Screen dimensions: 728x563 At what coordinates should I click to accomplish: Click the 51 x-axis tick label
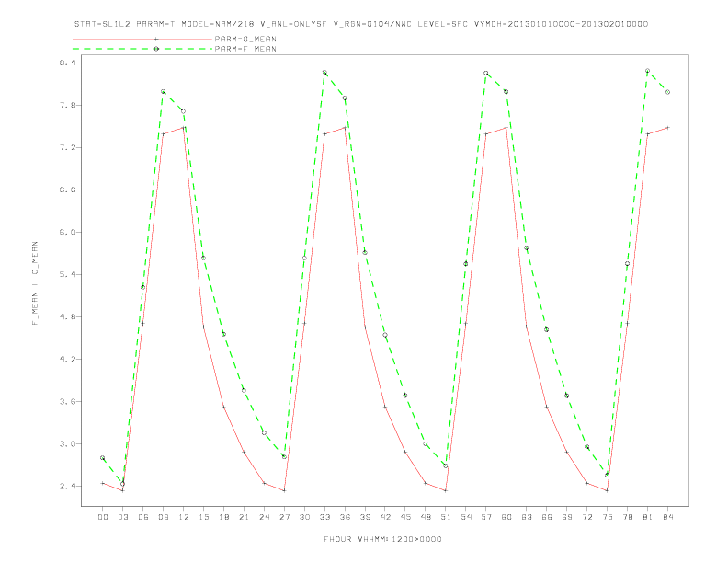tap(446, 517)
